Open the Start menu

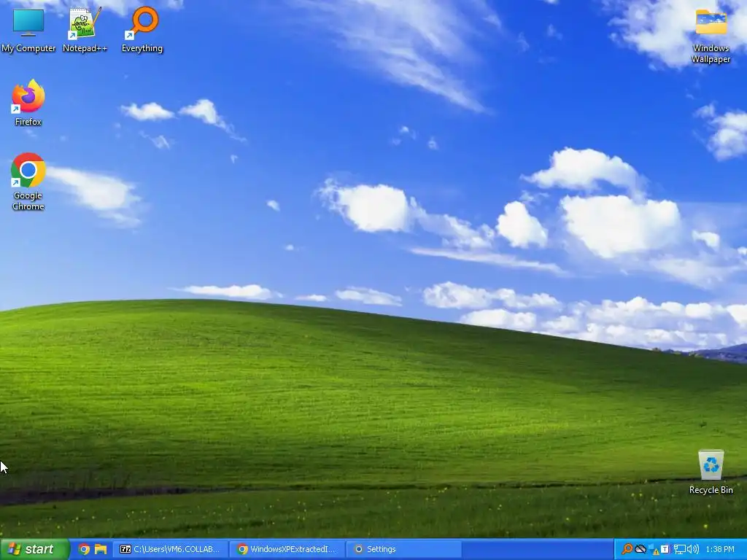point(34,549)
